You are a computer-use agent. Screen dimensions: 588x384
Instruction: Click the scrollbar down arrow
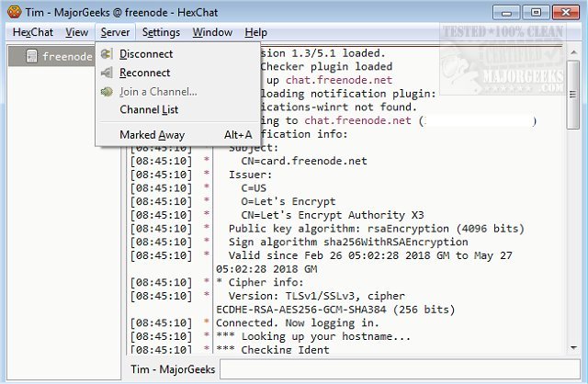573,347
